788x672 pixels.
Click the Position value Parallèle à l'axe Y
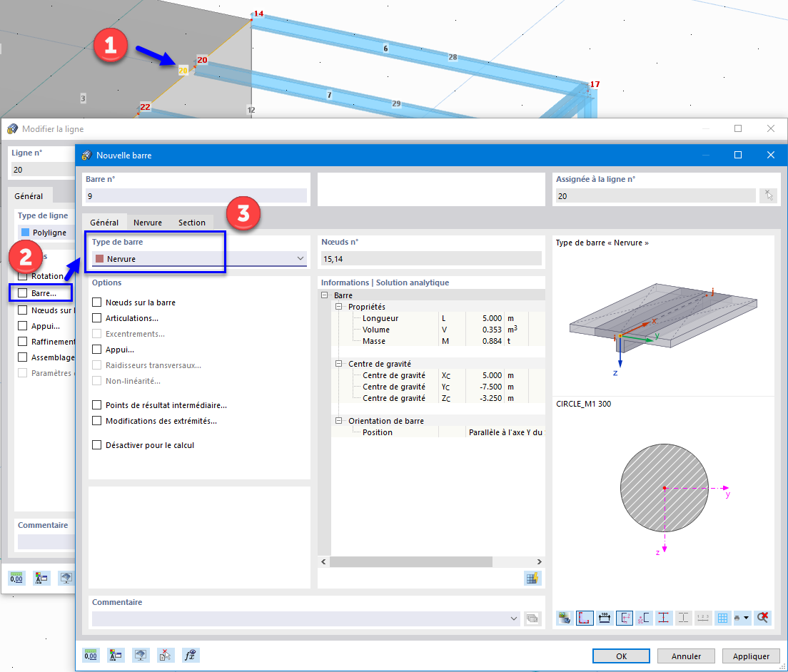pyautogui.click(x=505, y=432)
